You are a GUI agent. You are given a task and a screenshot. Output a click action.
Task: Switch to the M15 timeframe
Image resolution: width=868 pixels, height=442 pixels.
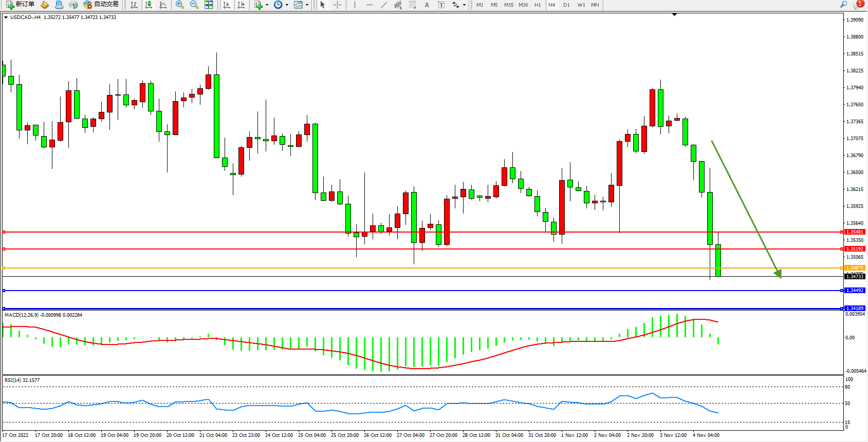[x=508, y=5]
